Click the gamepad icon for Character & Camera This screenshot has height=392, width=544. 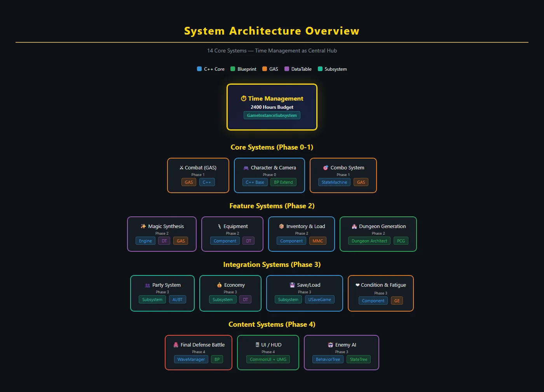246,168
